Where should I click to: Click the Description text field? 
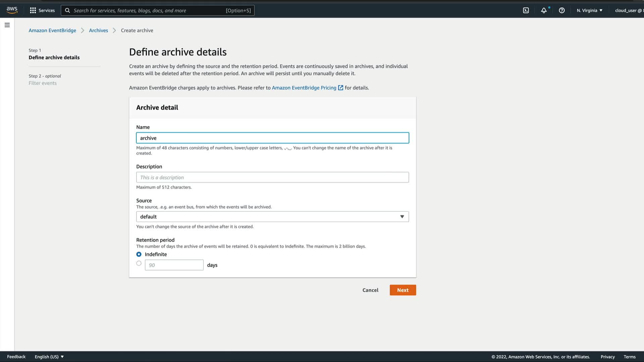pos(272,178)
